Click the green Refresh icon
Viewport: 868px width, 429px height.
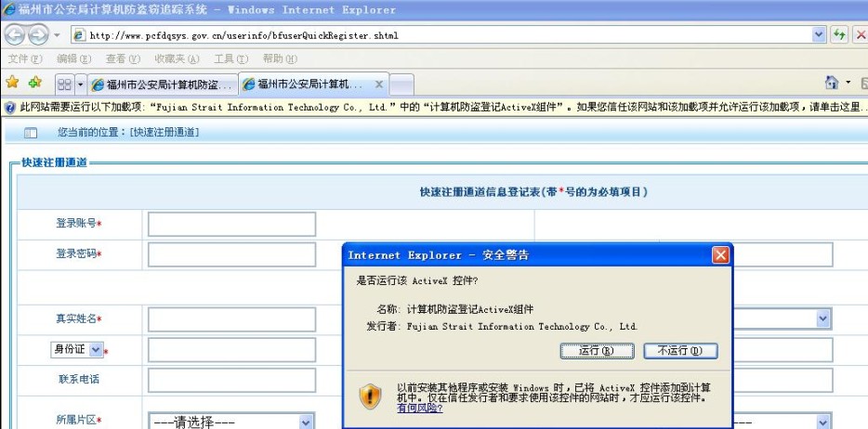(x=840, y=34)
